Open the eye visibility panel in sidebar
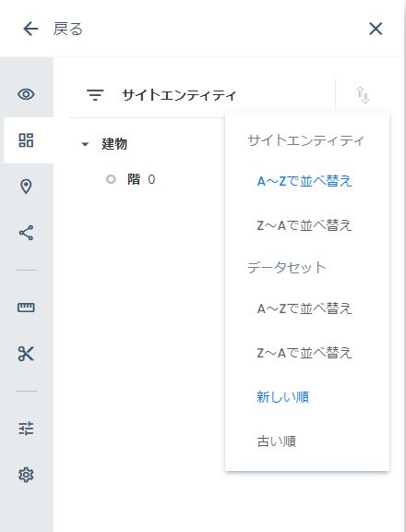 pos(26,94)
